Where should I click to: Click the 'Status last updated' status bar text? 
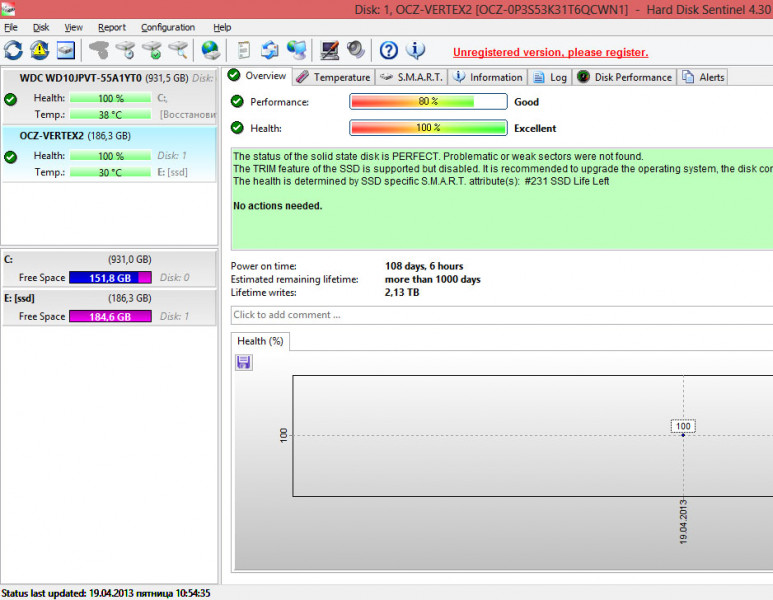[x=106, y=593]
